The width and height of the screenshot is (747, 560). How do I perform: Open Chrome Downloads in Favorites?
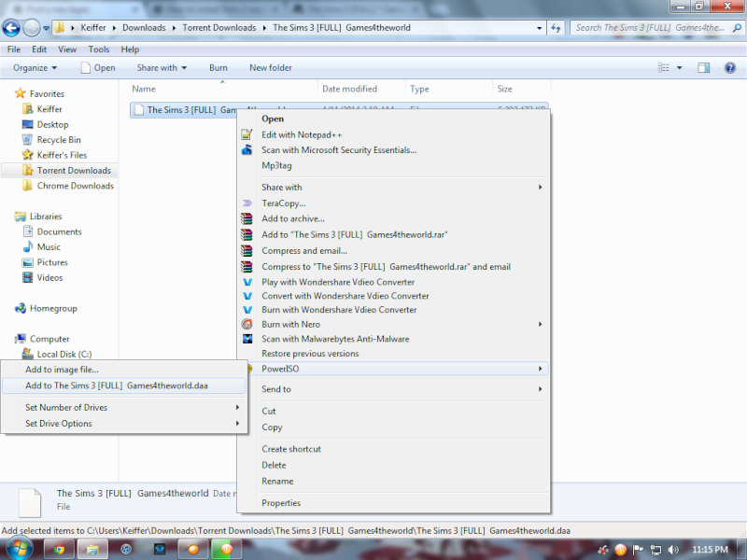coord(76,186)
